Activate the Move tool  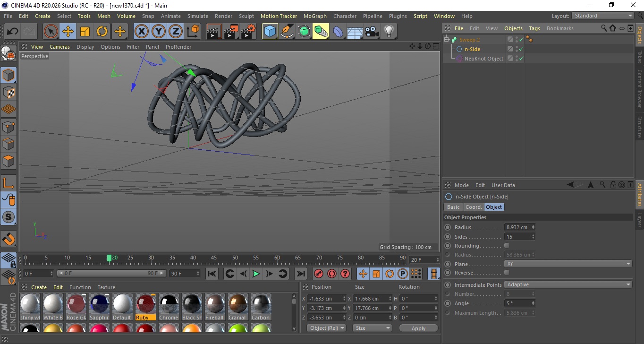(x=68, y=32)
